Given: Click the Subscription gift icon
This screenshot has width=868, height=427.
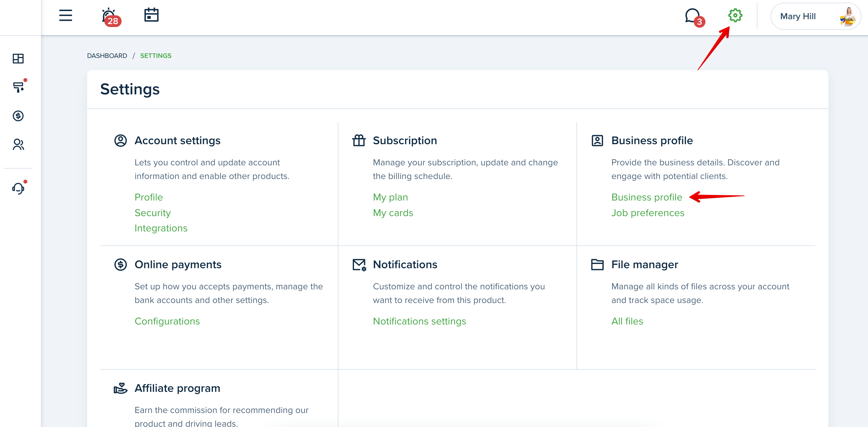Looking at the screenshot, I should [359, 140].
